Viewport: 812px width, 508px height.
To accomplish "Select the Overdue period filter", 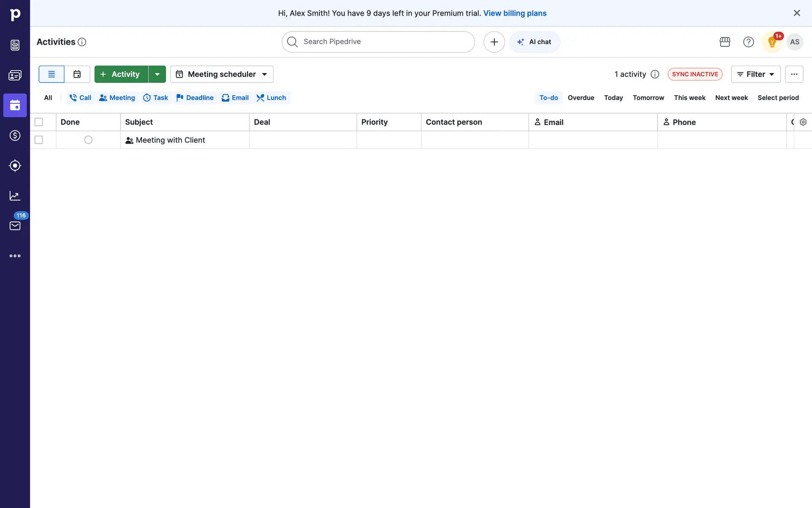I will coord(581,98).
